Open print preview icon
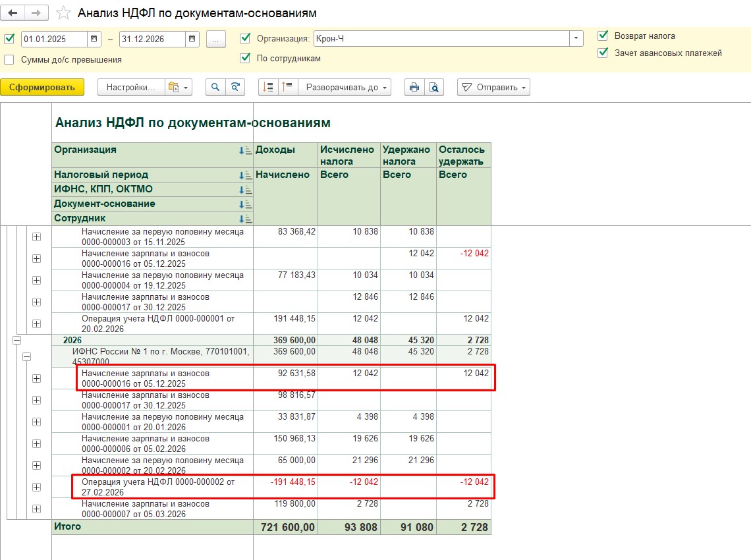The height and width of the screenshot is (560, 751). [433, 87]
